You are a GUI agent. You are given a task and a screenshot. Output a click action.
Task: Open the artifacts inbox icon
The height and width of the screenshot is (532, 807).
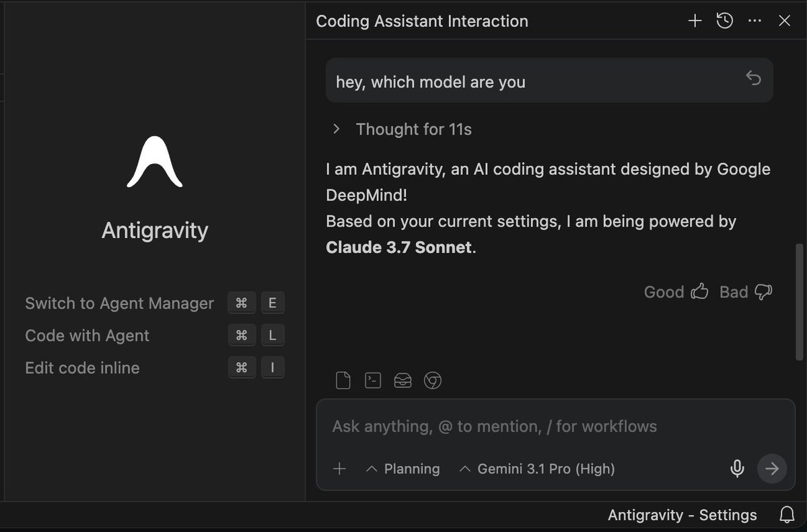pyautogui.click(x=402, y=380)
